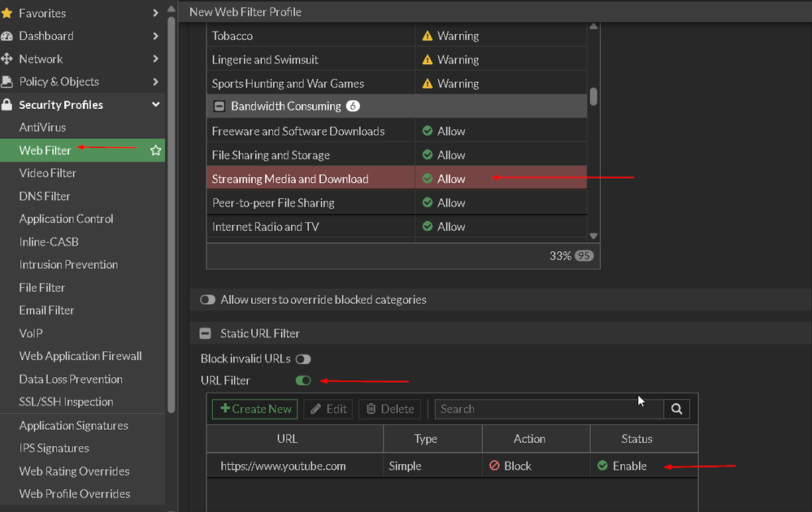Click the search magnifier icon
Viewport: 812px width, 512px height.
click(x=676, y=409)
